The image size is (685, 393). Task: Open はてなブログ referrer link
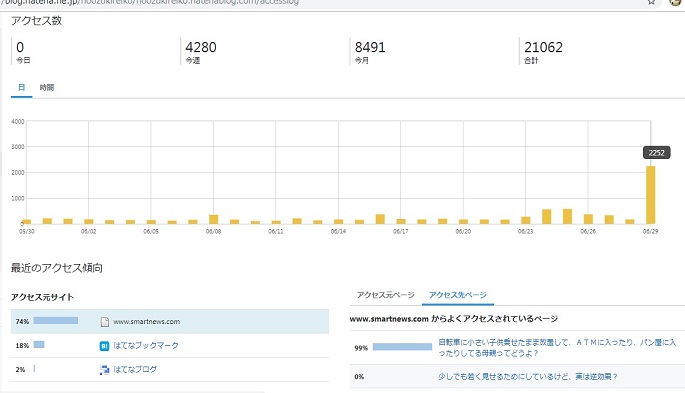(135, 369)
